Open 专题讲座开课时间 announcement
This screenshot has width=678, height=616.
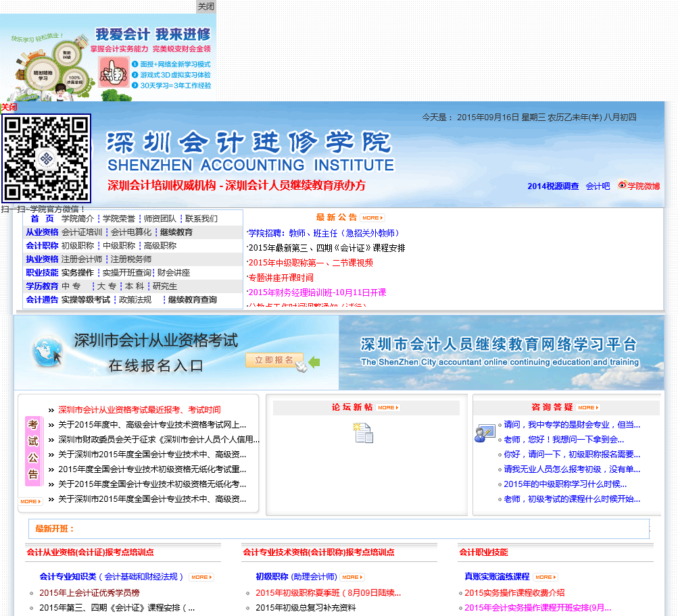coord(281,278)
